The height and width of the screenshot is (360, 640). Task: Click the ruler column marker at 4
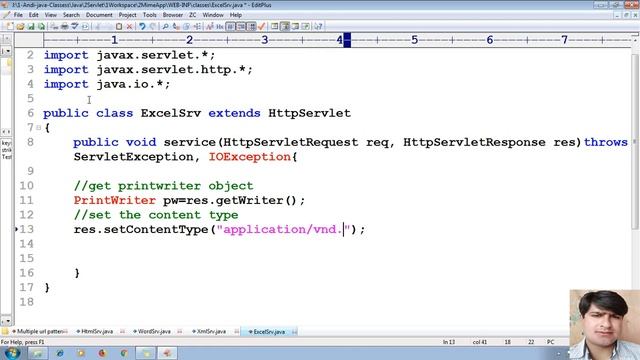(x=340, y=40)
